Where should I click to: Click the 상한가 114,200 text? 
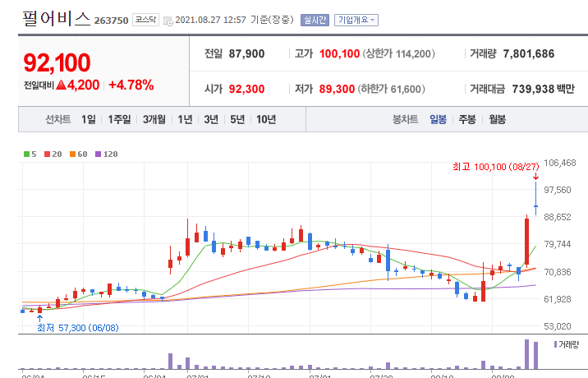tap(398, 53)
